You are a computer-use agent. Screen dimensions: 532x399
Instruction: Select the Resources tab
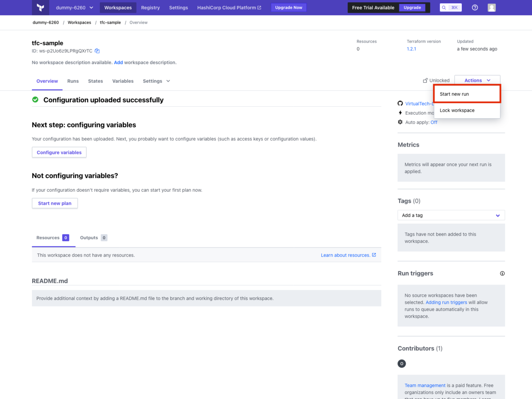point(53,238)
